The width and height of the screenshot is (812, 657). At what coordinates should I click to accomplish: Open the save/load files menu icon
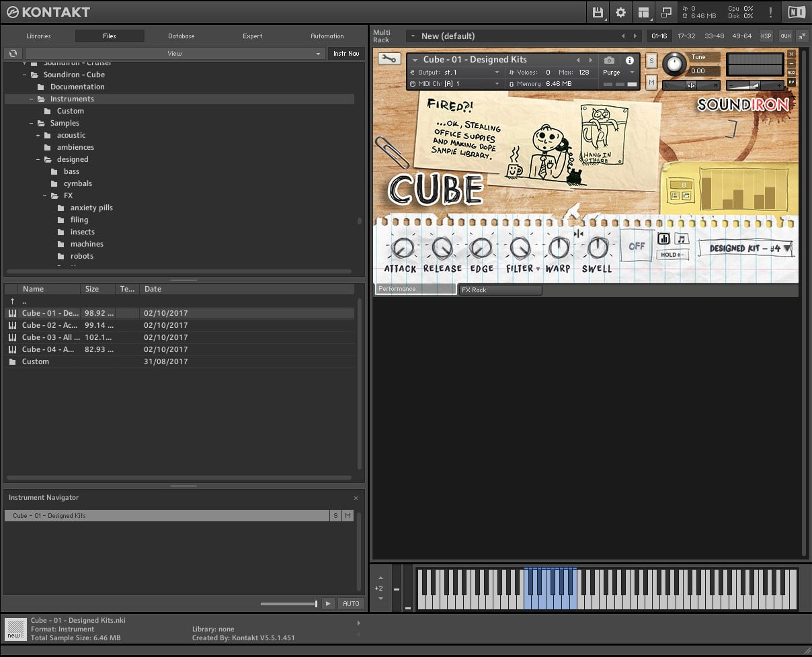pos(598,12)
